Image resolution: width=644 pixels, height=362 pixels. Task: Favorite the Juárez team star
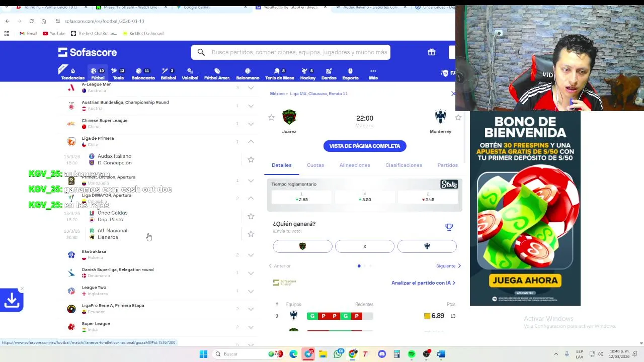tap(271, 117)
